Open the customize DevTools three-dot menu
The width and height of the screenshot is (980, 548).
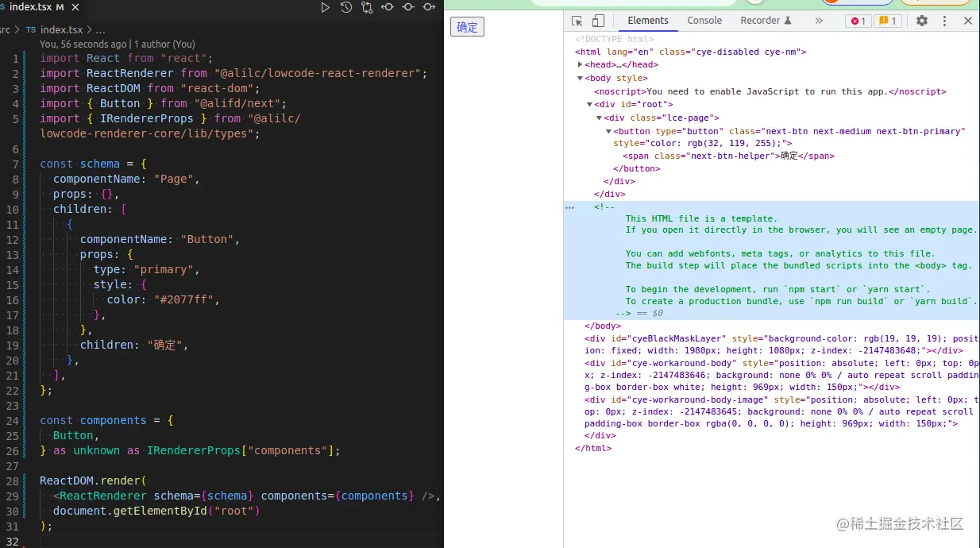pyautogui.click(x=947, y=21)
